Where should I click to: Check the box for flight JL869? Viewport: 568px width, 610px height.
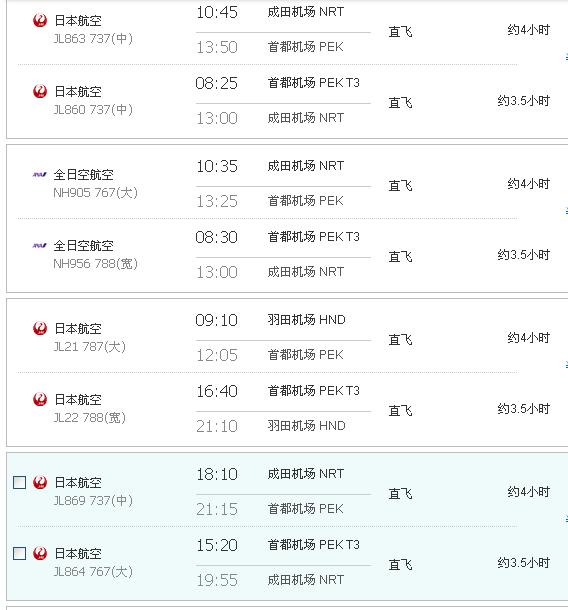click(x=19, y=482)
